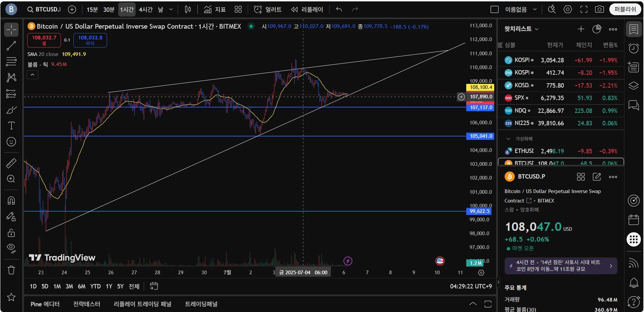Viewport: 644px width, 312px height.
Task: Select the text annotation tool
Action: pyautogui.click(x=11, y=126)
